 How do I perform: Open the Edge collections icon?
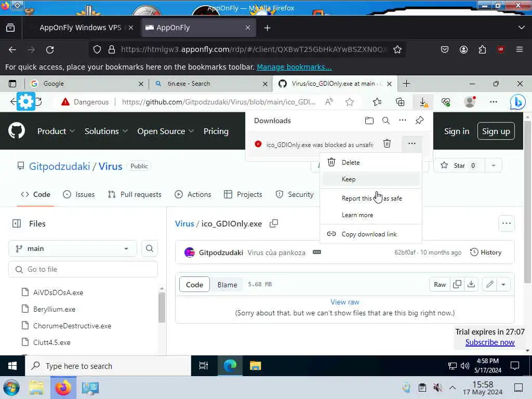coord(400,102)
